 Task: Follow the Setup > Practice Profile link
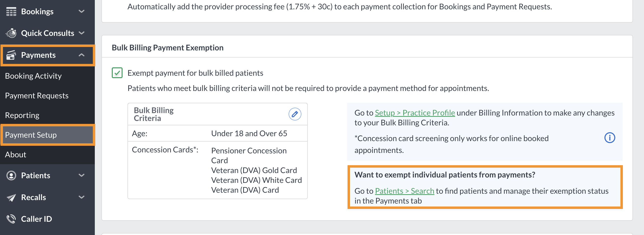click(x=415, y=113)
